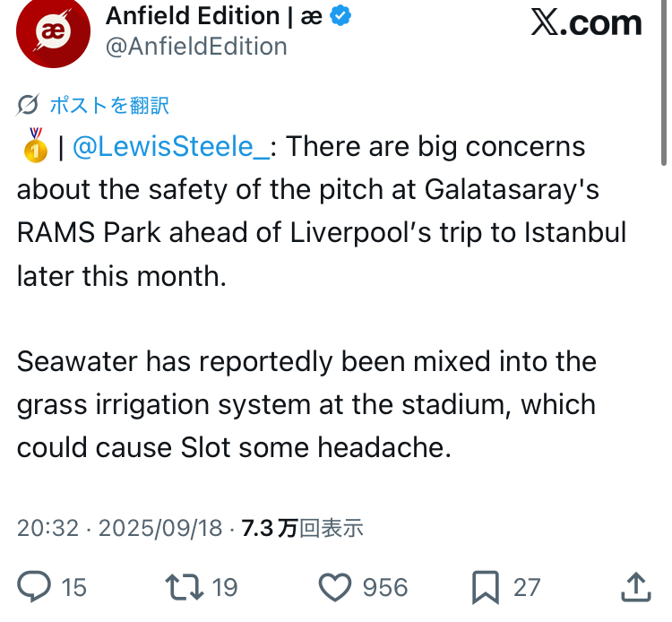The height and width of the screenshot is (622, 672).
Task: Click the 27 bookmarks count
Action: pos(527,587)
